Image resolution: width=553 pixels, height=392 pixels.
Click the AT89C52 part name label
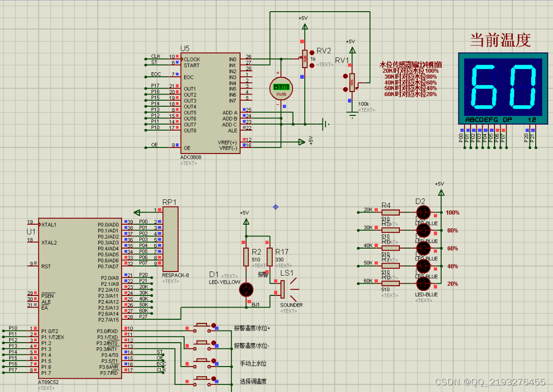coord(48,382)
